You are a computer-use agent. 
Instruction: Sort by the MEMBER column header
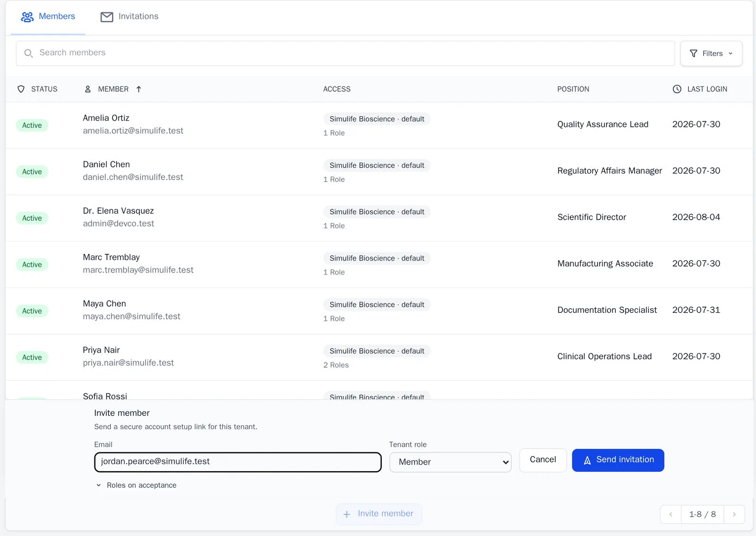(x=113, y=89)
